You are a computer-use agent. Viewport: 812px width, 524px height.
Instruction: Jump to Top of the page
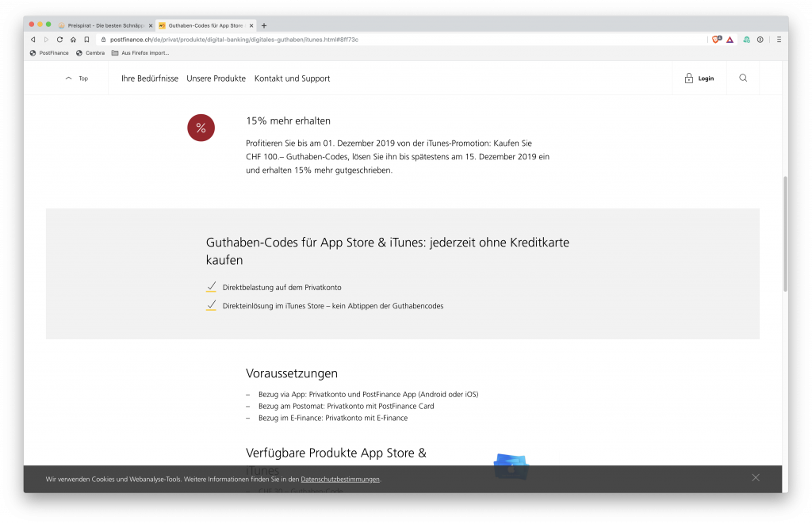coord(77,78)
